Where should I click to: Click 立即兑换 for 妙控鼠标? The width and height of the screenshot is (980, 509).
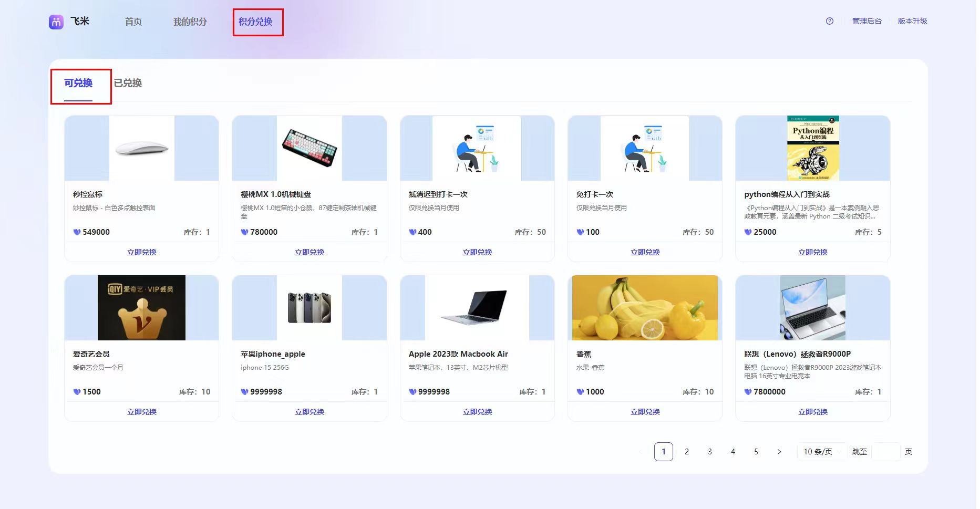click(142, 252)
